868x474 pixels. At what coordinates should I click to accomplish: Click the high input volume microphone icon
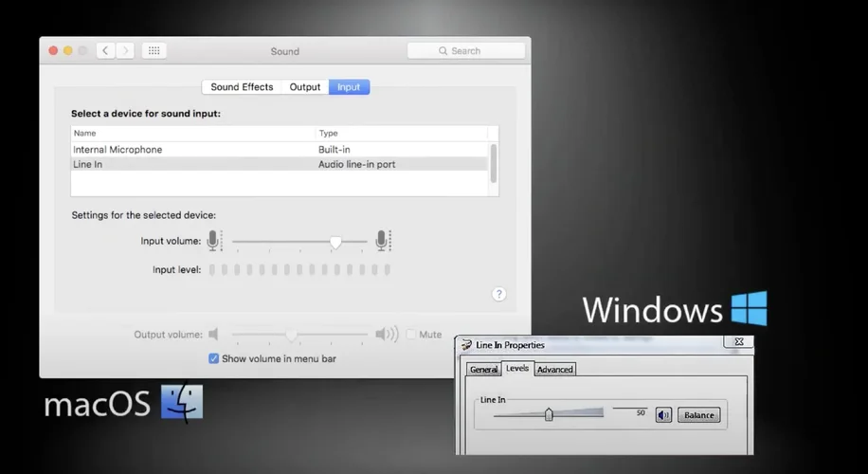click(382, 241)
